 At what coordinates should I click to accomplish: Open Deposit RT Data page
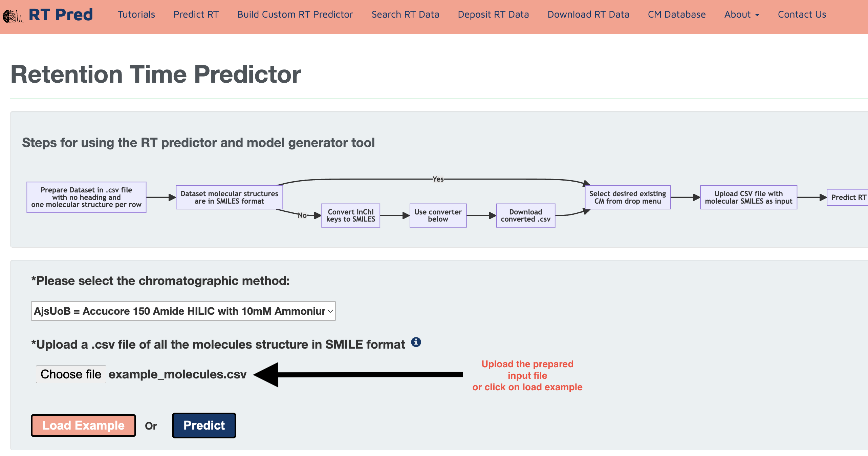pyautogui.click(x=493, y=15)
